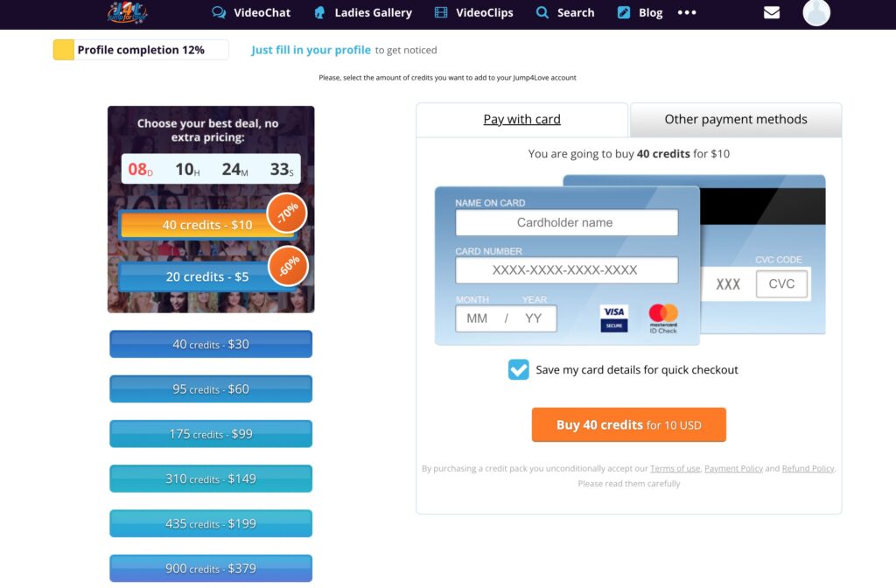Choose the 20 credits - $5 deal
This screenshot has width=896, height=588.
207,276
